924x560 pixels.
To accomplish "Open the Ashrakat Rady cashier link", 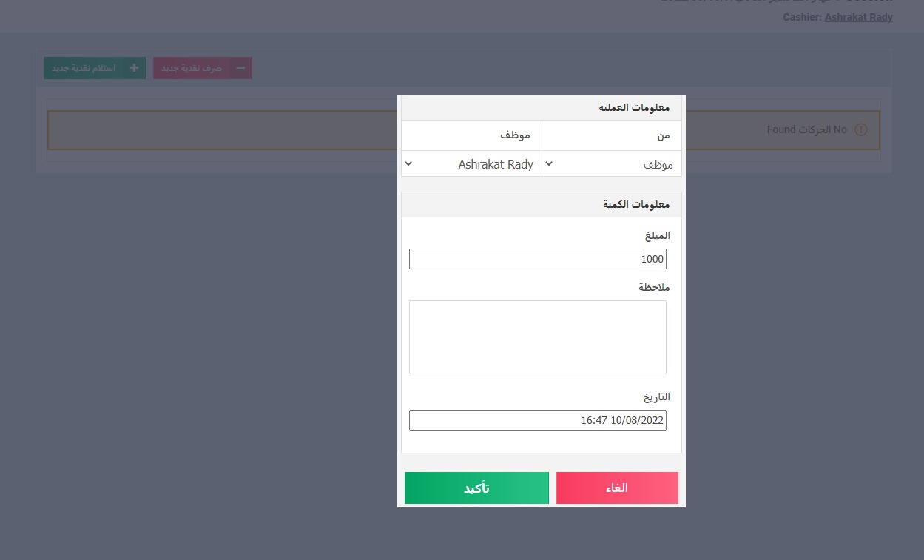I will point(859,17).
